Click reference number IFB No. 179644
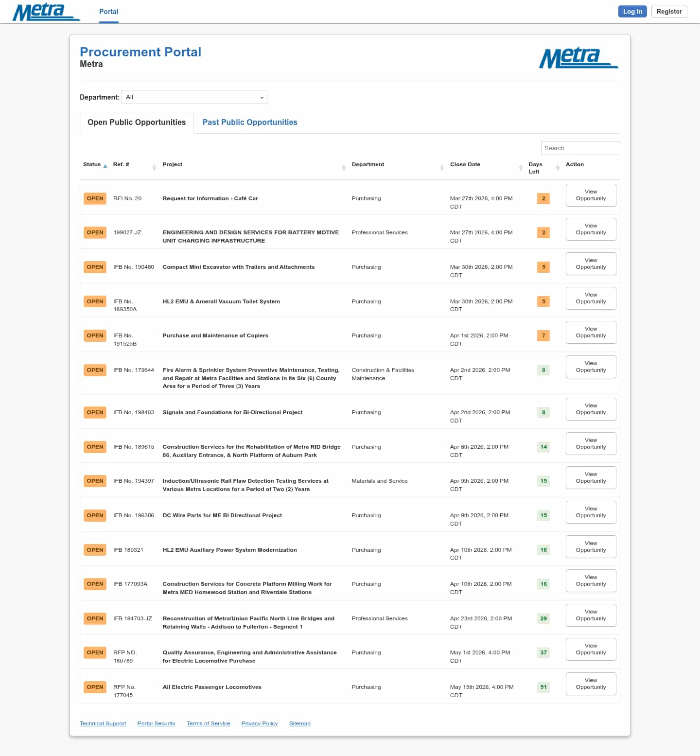 [x=134, y=370]
